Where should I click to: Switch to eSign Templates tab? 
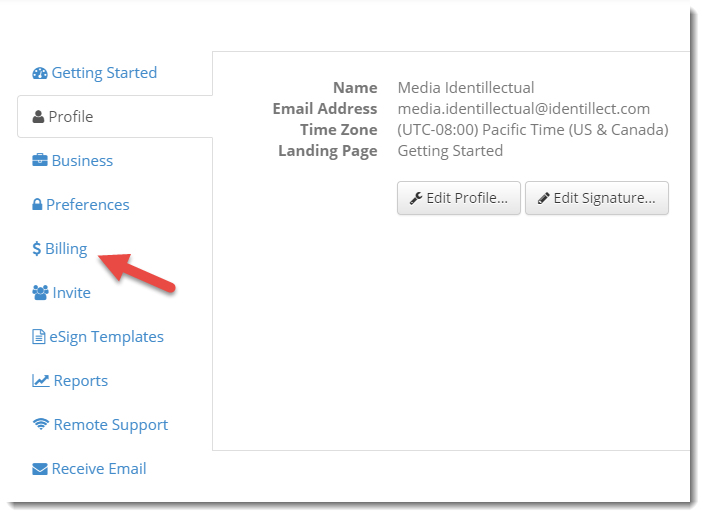tap(106, 337)
